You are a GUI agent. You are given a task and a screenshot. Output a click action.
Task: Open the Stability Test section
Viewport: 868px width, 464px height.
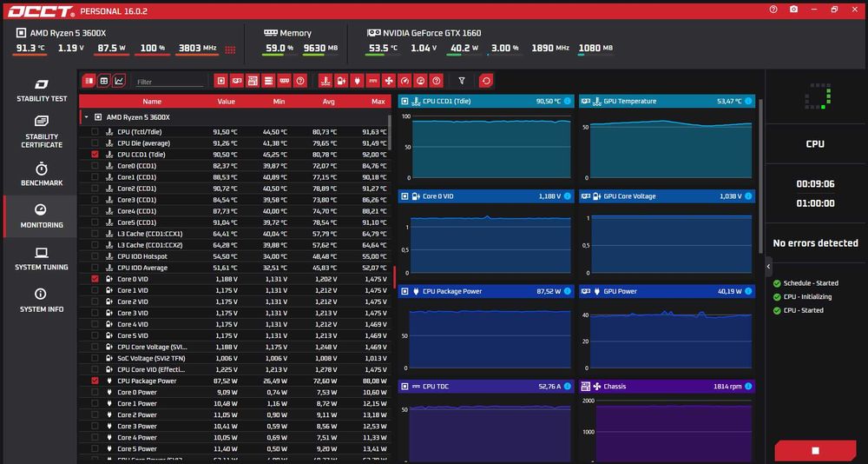[x=42, y=90]
